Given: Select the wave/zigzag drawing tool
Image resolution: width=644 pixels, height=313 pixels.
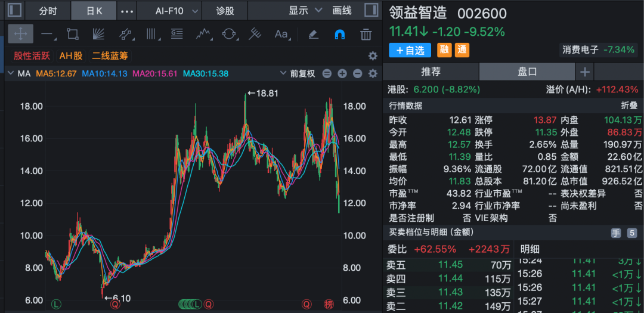Looking at the screenshot, I should [x=204, y=34].
